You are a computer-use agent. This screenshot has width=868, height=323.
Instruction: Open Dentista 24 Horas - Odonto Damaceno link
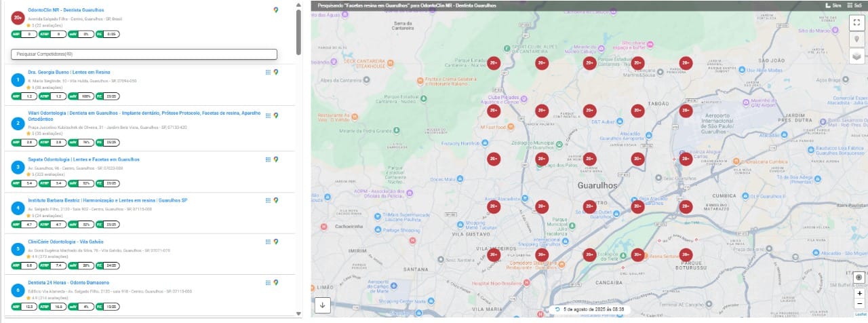[x=68, y=282]
